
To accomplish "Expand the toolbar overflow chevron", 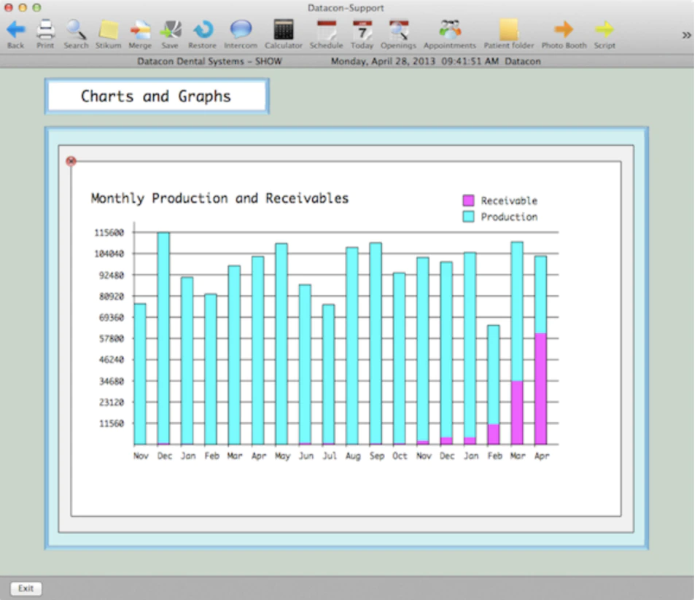I will (686, 35).
